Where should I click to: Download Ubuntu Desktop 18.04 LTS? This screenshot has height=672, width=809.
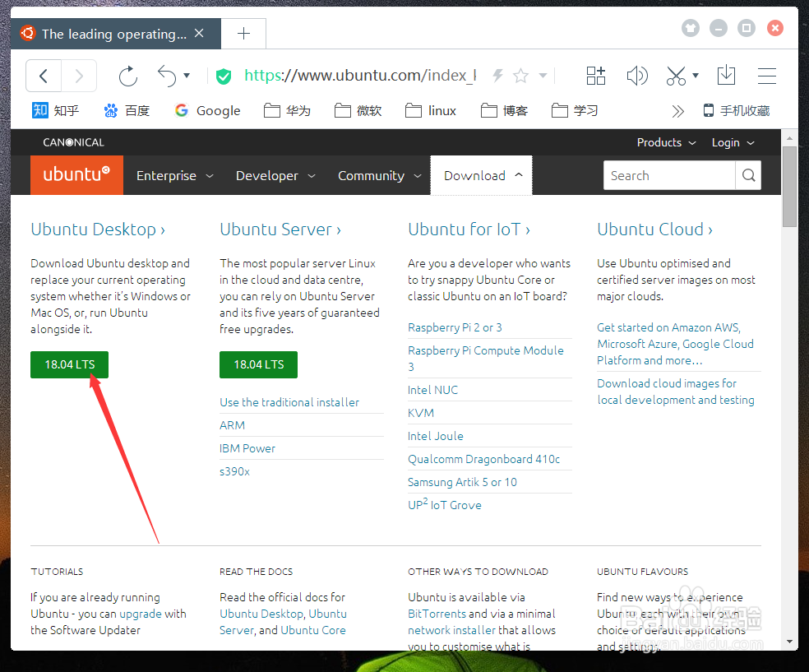click(x=70, y=364)
